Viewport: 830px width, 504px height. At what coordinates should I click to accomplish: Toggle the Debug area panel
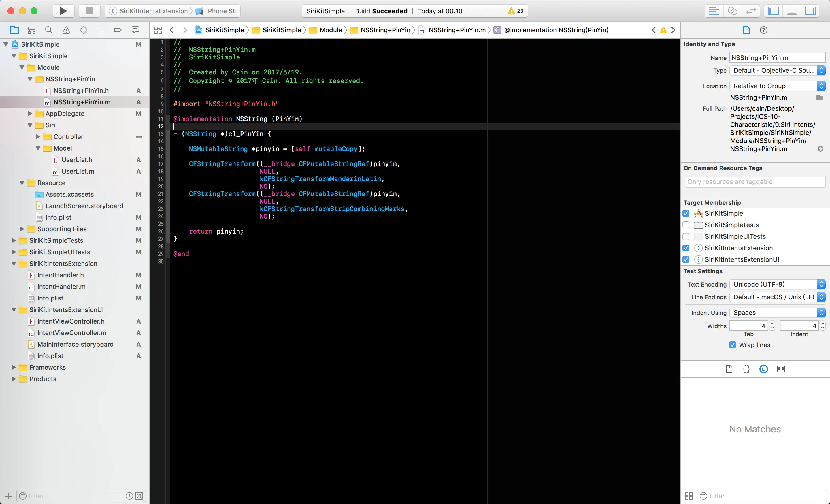tap(792, 11)
